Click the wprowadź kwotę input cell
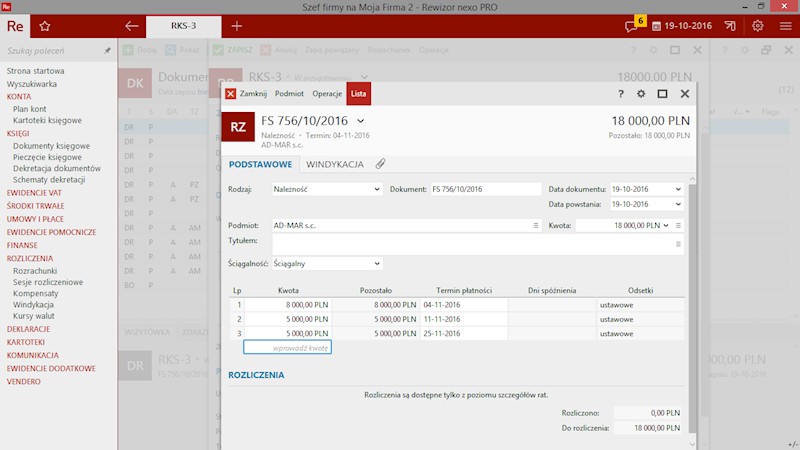800x450 pixels. click(287, 347)
